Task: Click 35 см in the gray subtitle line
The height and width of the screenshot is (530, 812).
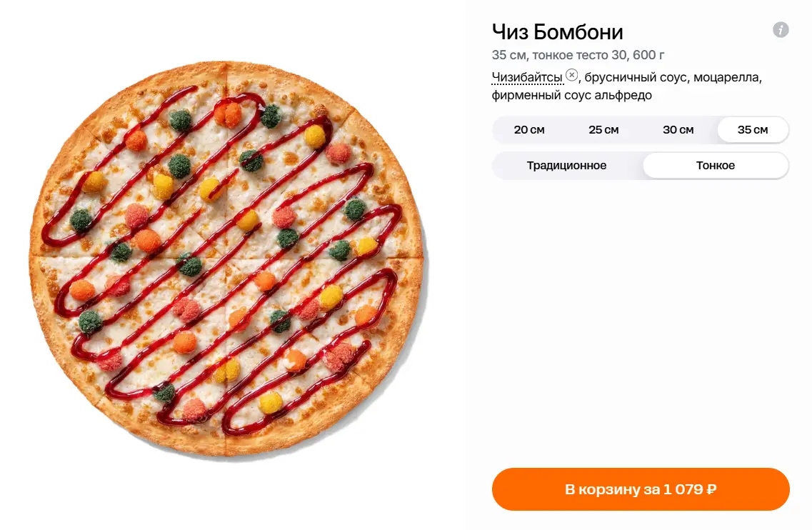Action: (509, 55)
